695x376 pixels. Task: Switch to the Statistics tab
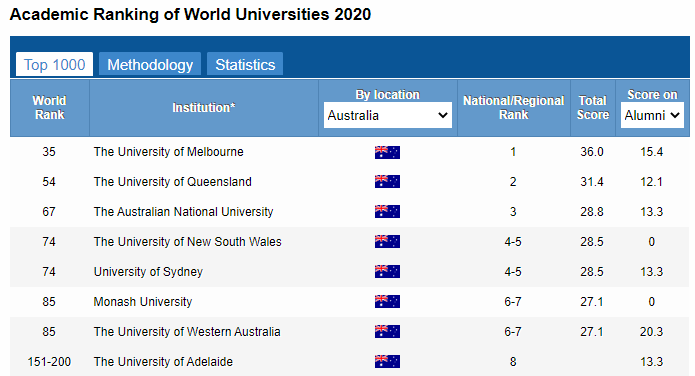[x=245, y=65]
